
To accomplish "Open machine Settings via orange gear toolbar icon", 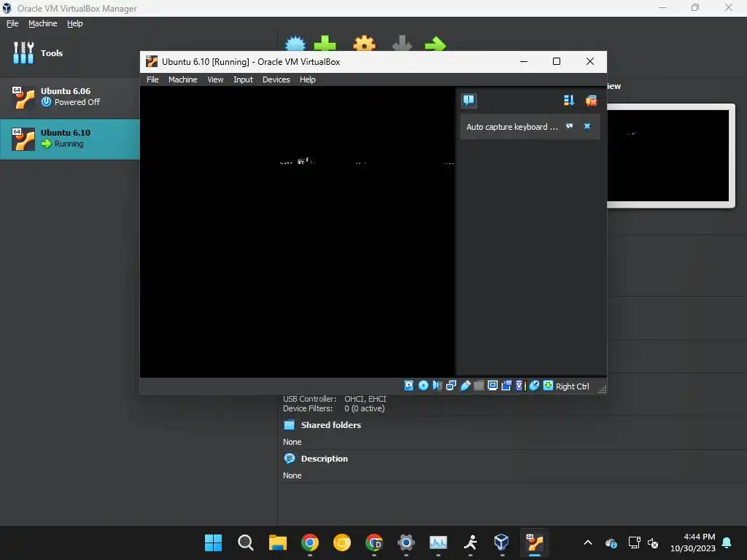I will pyautogui.click(x=365, y=43).
